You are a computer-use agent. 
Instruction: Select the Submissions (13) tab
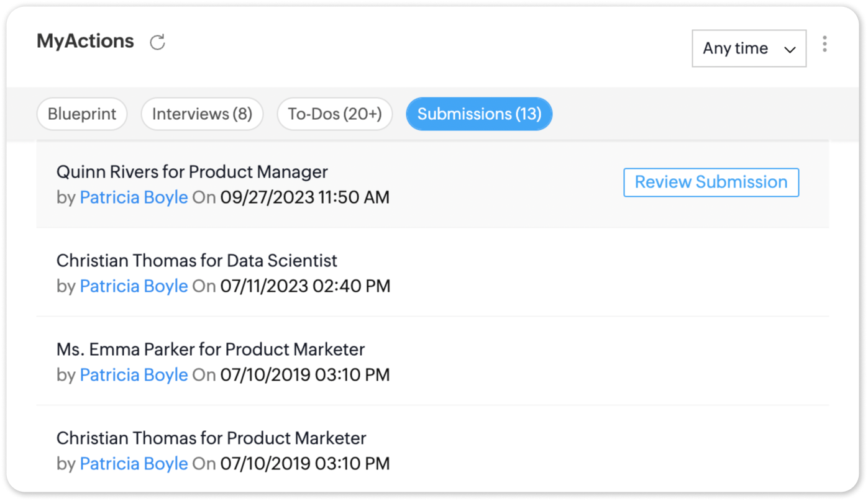click(x=479, y=114)
